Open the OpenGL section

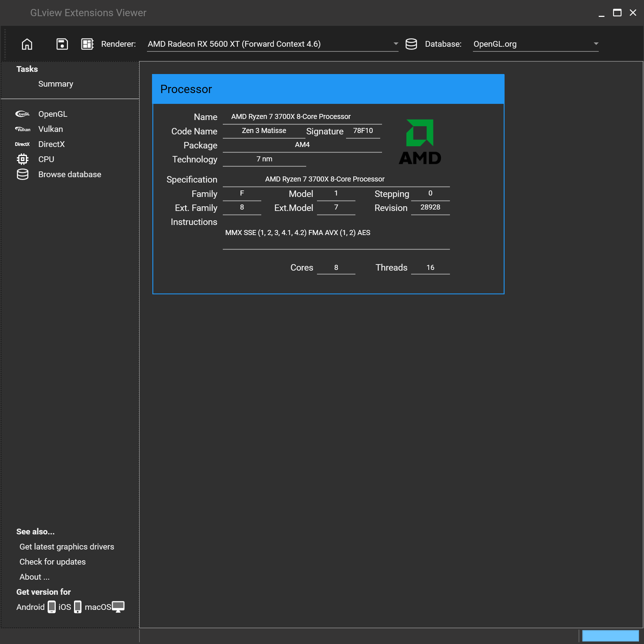click(53, 114)
